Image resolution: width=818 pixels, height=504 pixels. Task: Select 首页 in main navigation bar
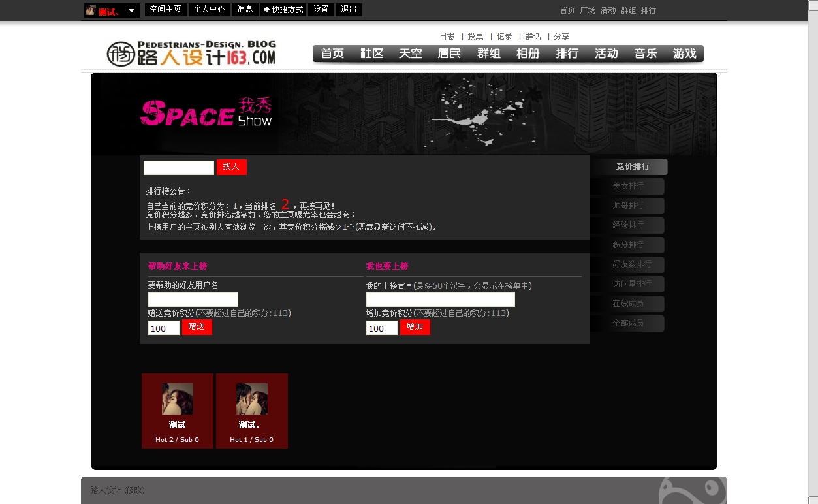332,54
